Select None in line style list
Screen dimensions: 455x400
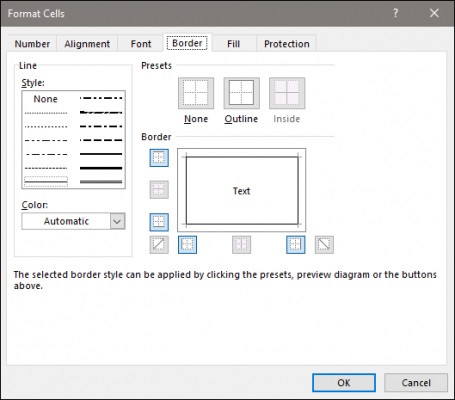click(x=46, y=99)
